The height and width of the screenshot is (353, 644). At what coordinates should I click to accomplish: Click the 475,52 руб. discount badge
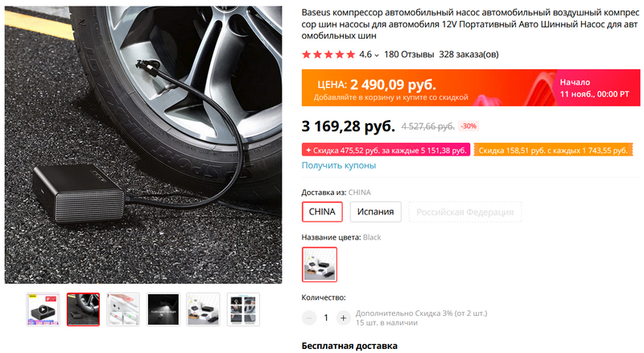386,150
